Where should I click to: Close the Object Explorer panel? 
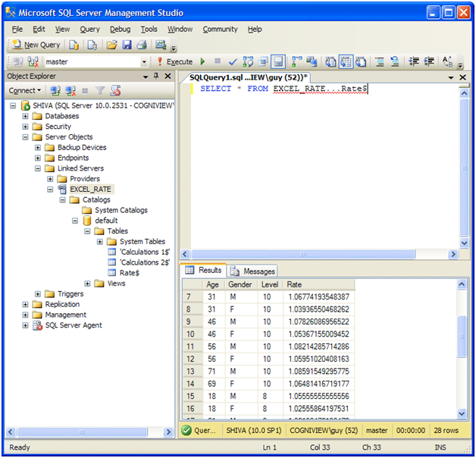pos(168,76)
